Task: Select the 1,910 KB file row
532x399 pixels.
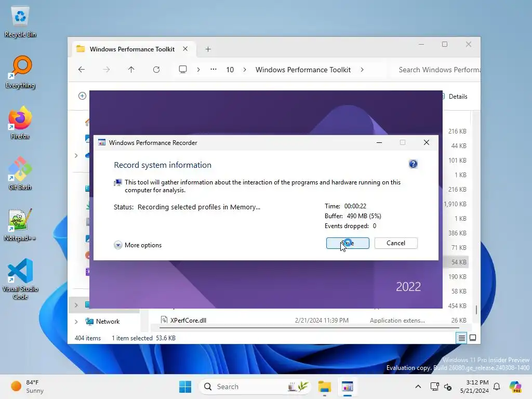Action: [x=455, y=204]
